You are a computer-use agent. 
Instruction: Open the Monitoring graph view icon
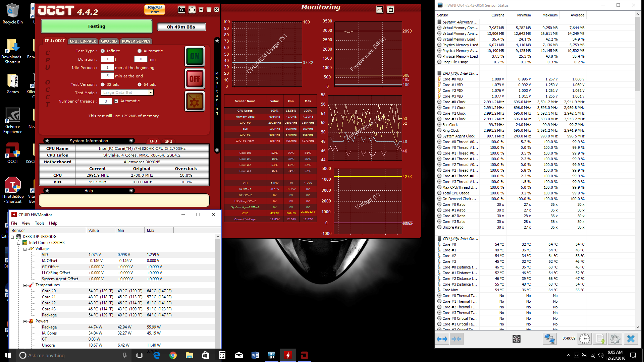(380, 9)
